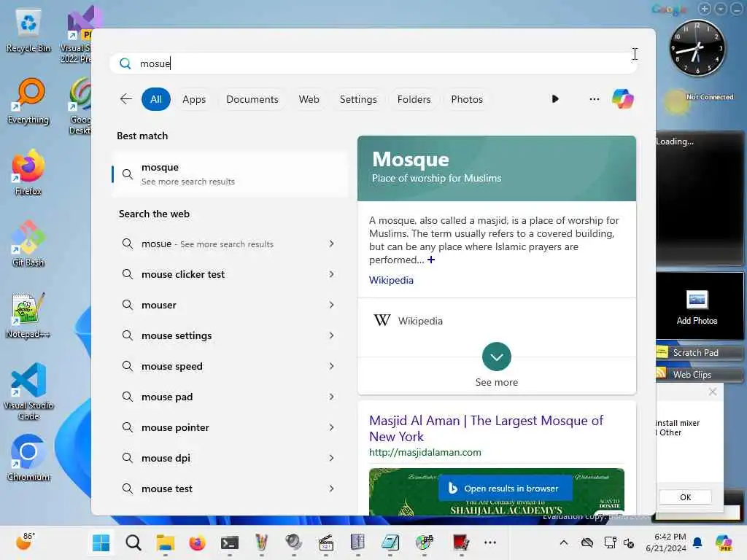
Task: Open the clapperboard video app in taskbar
Action: pos(326,542)
